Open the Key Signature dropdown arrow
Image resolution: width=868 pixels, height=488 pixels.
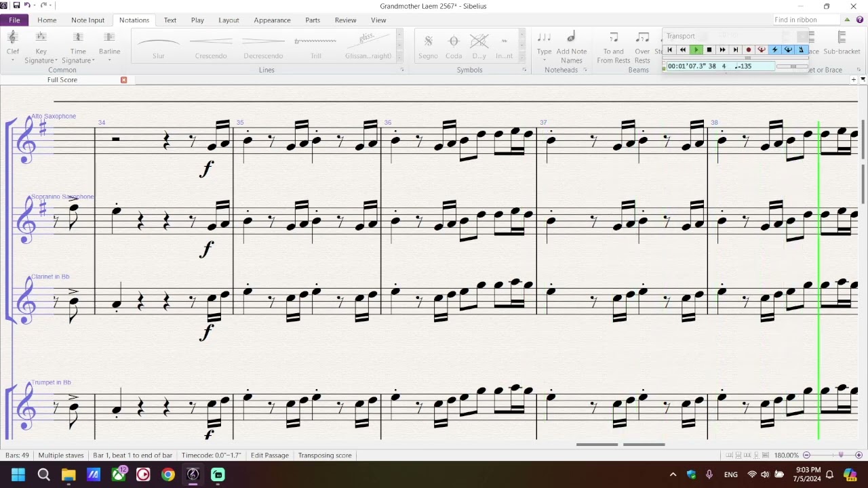[x=56, y=61]
